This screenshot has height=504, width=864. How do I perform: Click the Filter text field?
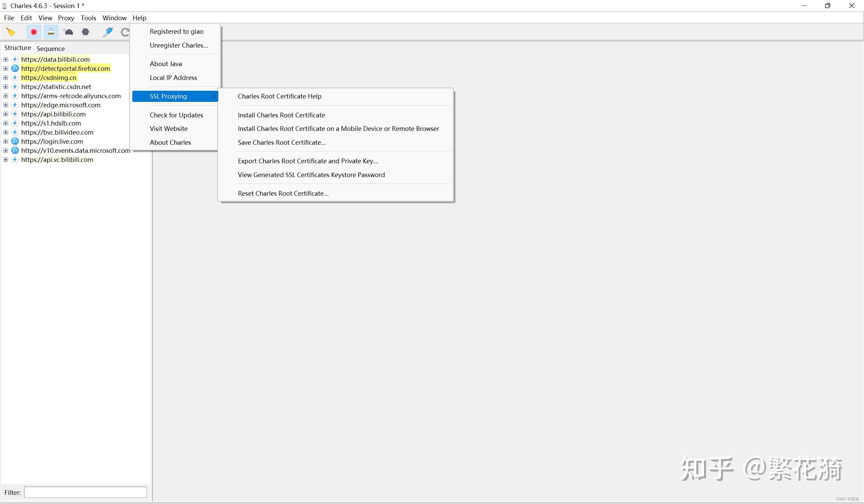(85, 492)
